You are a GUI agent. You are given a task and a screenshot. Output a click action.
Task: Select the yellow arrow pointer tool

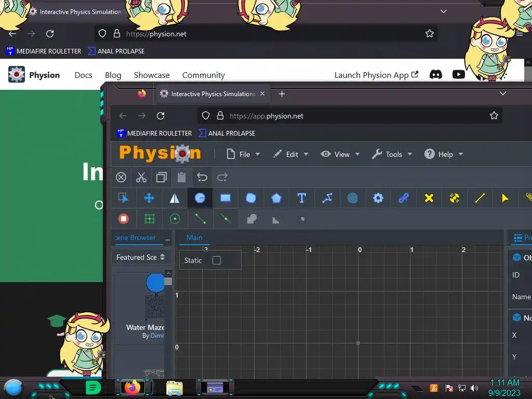[505, 198]
